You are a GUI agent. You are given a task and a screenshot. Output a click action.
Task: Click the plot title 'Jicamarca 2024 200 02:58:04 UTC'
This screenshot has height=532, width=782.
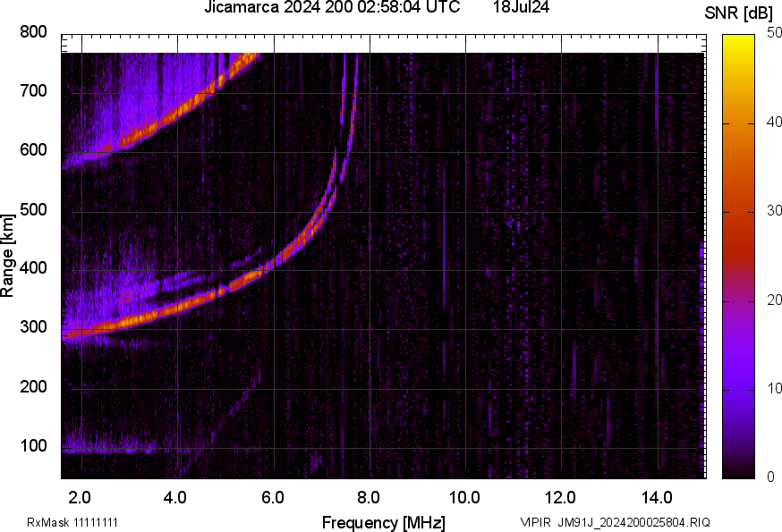(332, 7)
